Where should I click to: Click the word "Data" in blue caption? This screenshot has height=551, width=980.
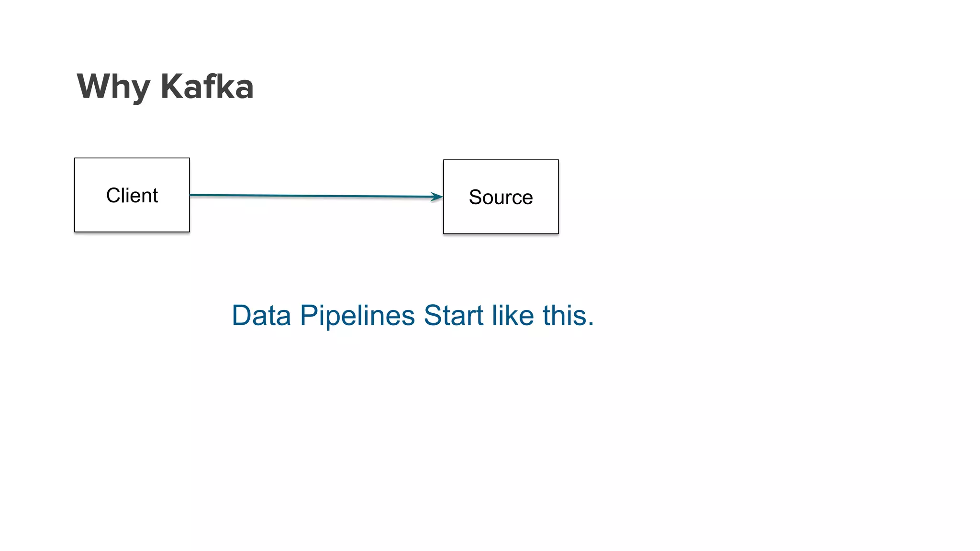click(x=261, y=316)
